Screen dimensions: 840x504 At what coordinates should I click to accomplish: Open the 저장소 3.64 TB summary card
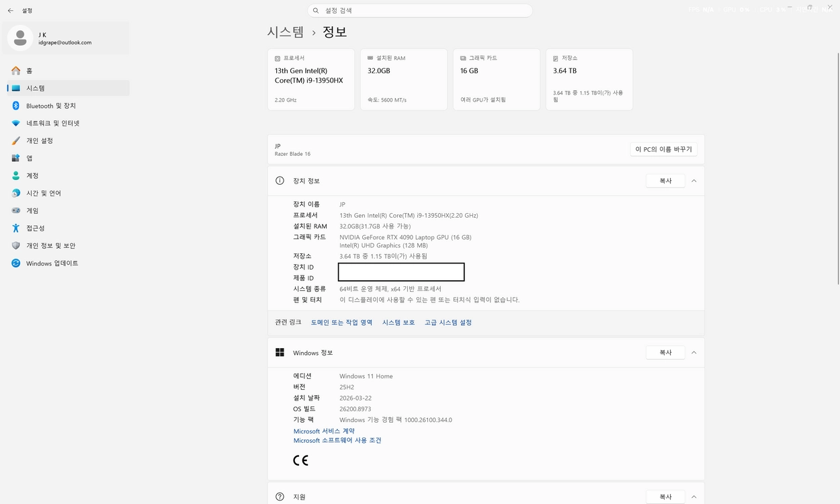(x=589, y=79)
